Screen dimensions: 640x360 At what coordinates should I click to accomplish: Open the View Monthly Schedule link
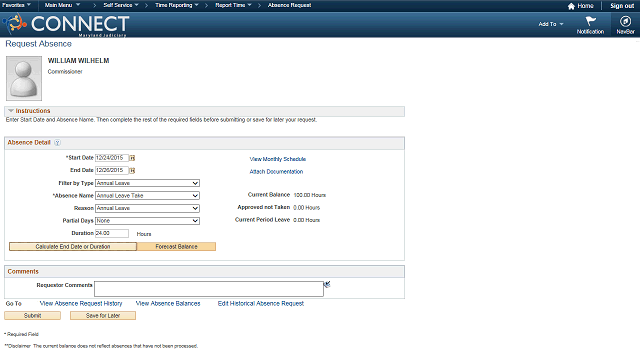pos(278,159)
